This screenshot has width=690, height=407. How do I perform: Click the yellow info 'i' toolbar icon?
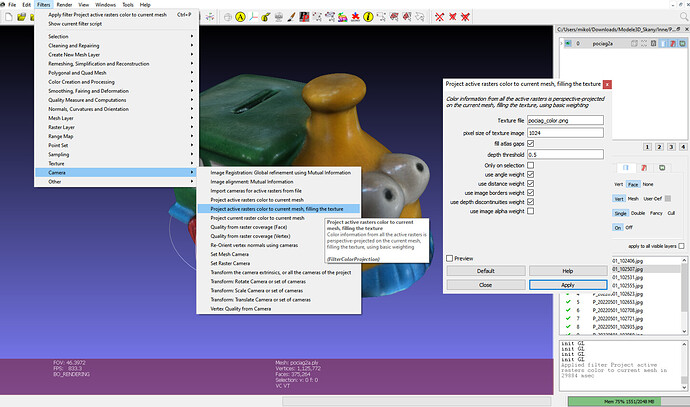369,18
